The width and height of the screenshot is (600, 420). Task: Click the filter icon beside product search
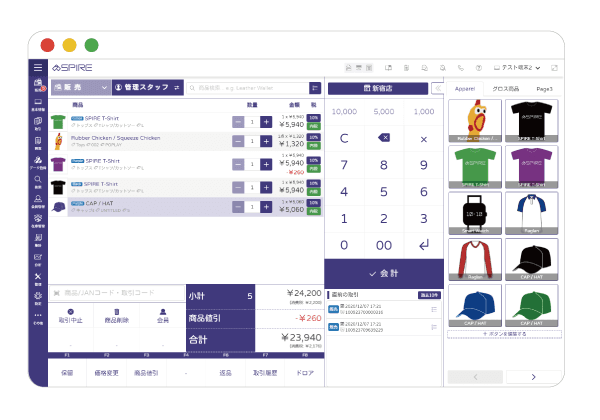click(x=314, y=88)
